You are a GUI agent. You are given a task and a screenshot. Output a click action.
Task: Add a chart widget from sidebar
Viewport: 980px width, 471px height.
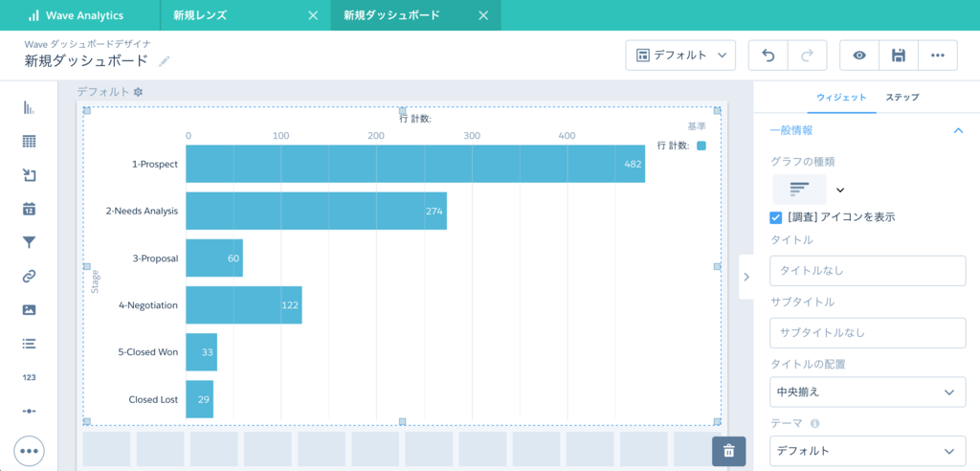(x=29, y=107)
